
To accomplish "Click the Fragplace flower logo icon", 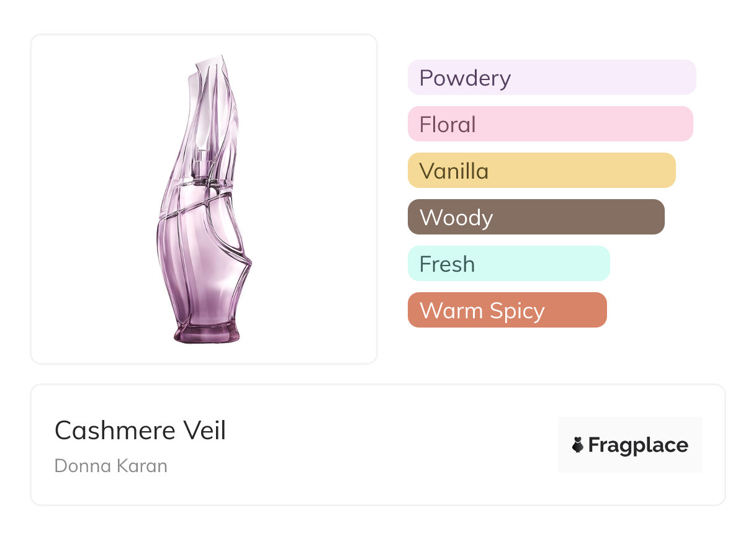I will click(x=578, y=445).
